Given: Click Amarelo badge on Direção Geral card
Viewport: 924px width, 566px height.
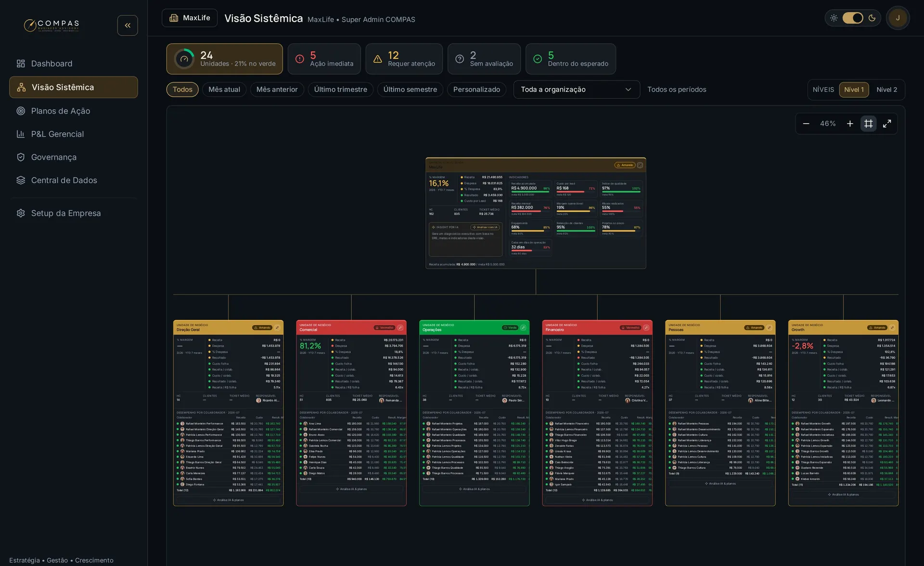Looking at the screenshot, I should (x=262, y=328).
